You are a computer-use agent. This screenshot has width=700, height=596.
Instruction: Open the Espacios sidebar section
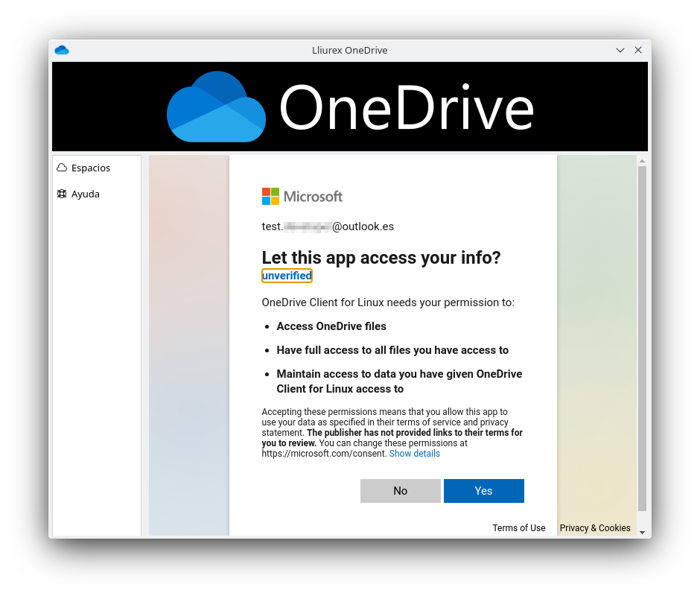click(x=90, y=168)
